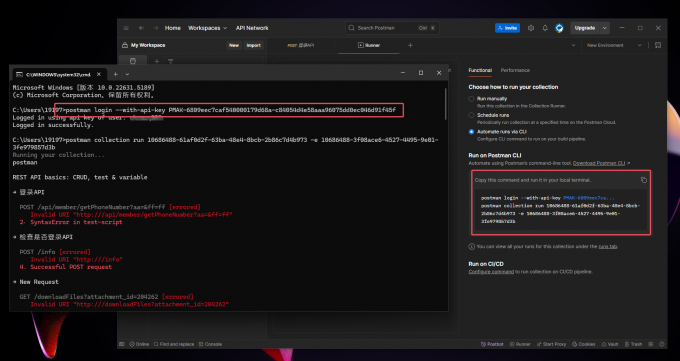This screenshot has height=361, width=680.
Task: Click the lock icon beside My Workspace
Action: [125, 45]
